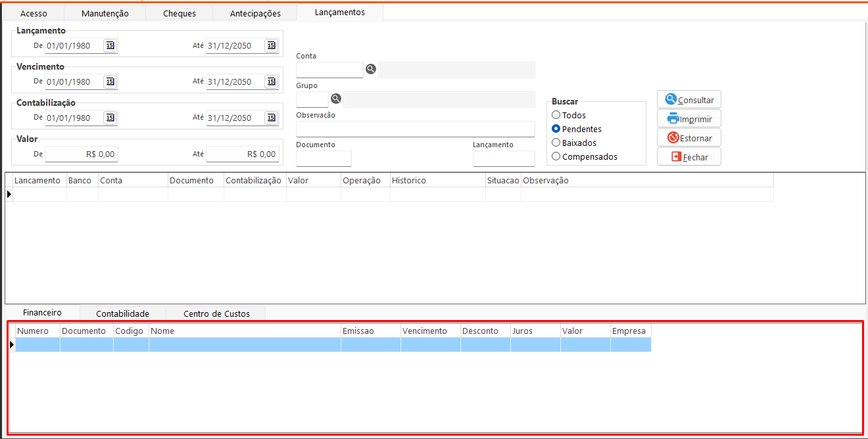This screenshot has width=868, height=439.
Task: Open calendar for Contabilização end date
Action: coord(271,118)
